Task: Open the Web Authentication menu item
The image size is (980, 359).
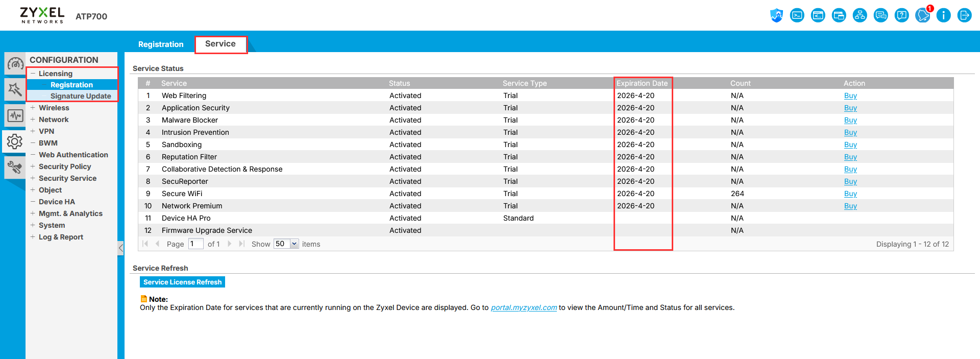Action: [x=73, y=155]
